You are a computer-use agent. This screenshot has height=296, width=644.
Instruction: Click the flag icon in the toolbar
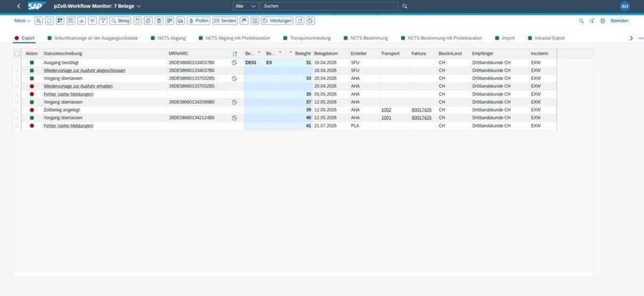(244, 21)
